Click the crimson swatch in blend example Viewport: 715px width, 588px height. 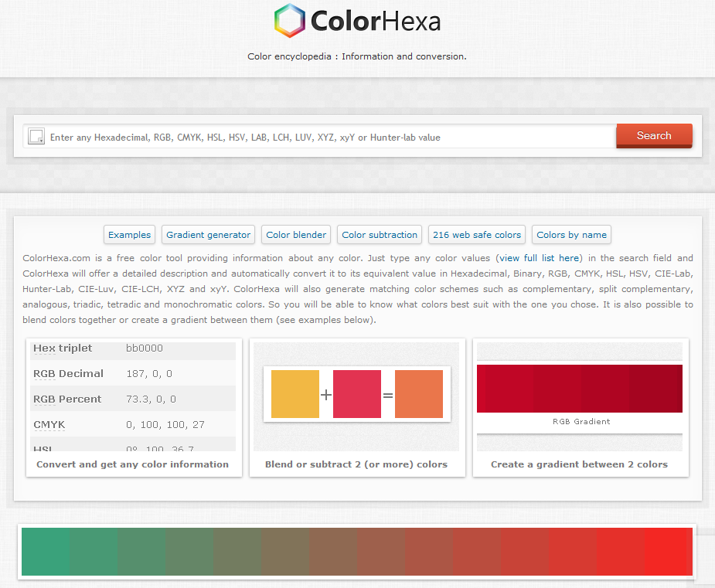356,394
